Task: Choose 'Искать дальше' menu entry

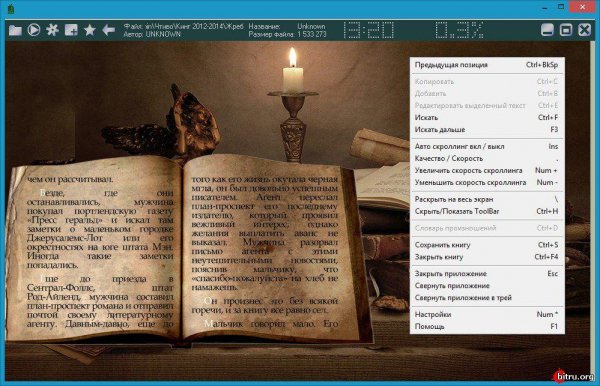Action: 487,130
